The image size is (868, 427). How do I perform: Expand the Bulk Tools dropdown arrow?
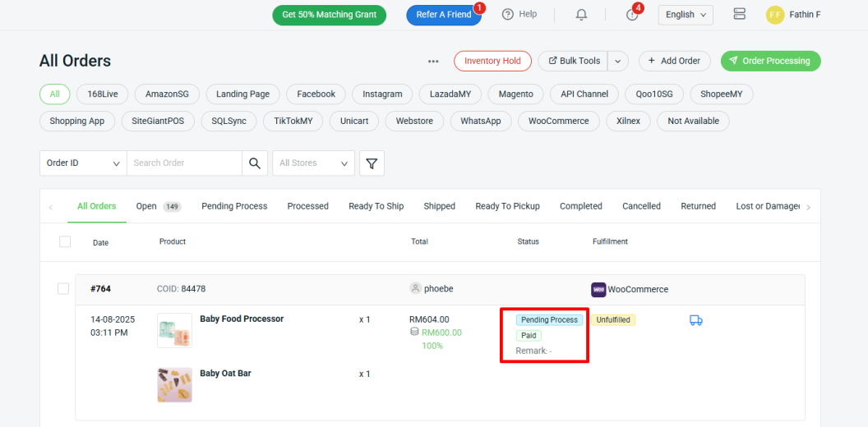coord(618,61)
